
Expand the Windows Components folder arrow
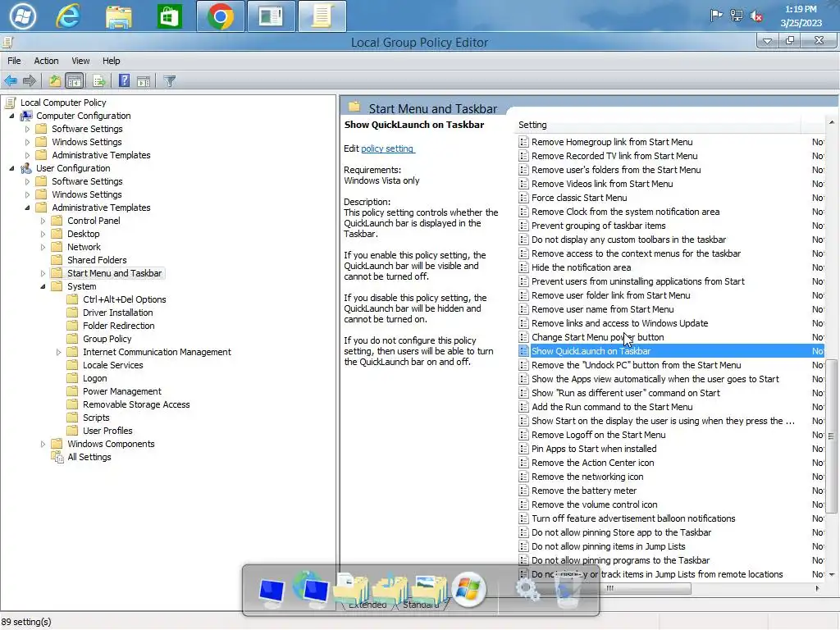[43, 444]
